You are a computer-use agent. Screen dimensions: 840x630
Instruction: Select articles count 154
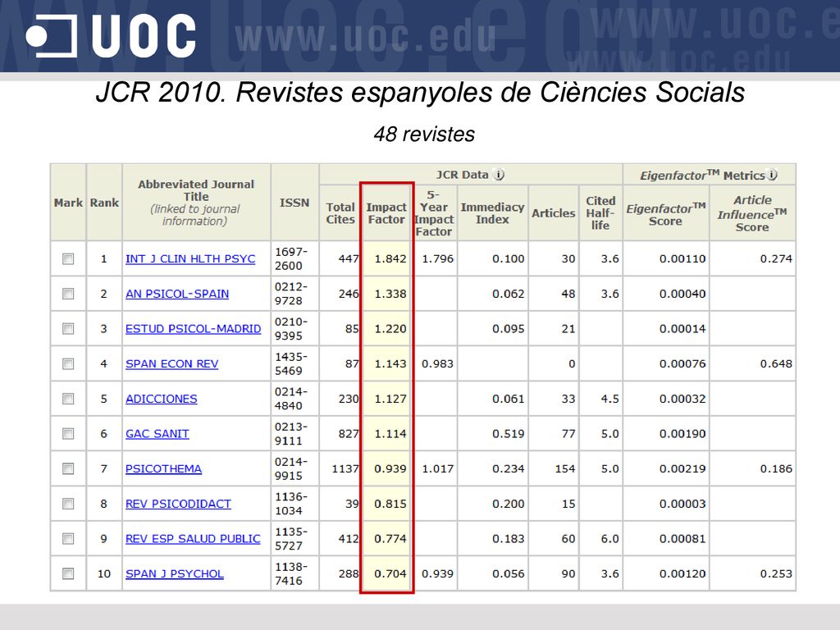pos(565,468)
